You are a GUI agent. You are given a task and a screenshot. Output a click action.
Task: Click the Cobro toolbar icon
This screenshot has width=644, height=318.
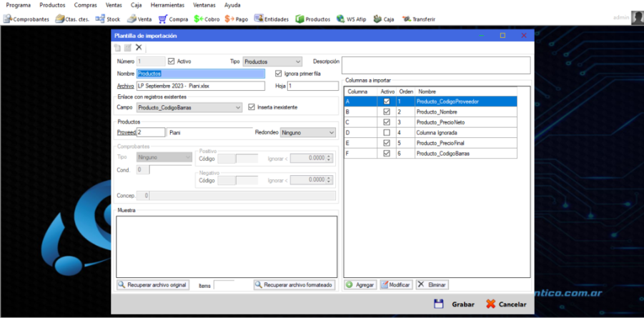click(x=207, y=19)
